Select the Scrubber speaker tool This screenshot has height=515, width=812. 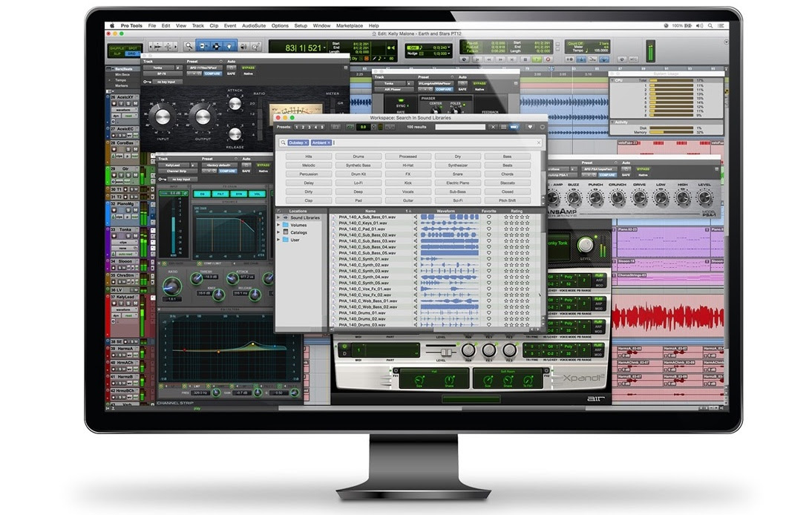click(x=243, y=47)
